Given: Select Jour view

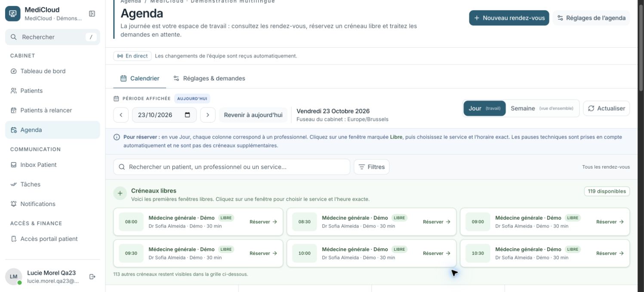Looking at the screenshot, I should [x=484, y=108].
